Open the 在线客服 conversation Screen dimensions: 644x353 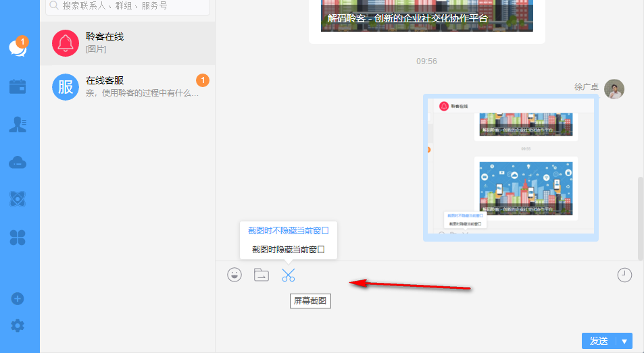pyautogui.click(x=127, y=86)
